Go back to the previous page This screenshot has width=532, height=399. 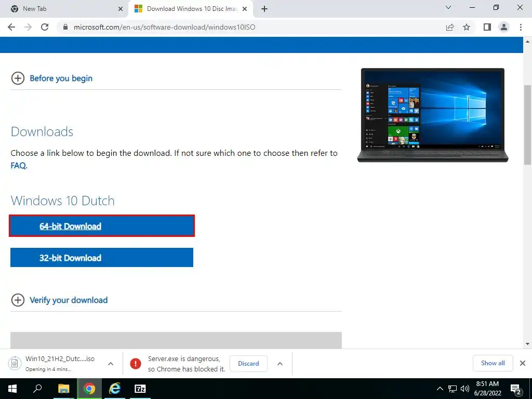coord(11,27)
